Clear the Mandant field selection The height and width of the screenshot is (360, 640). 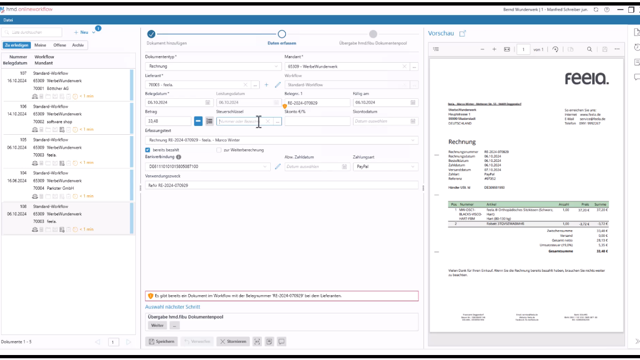tap(404, 67)
